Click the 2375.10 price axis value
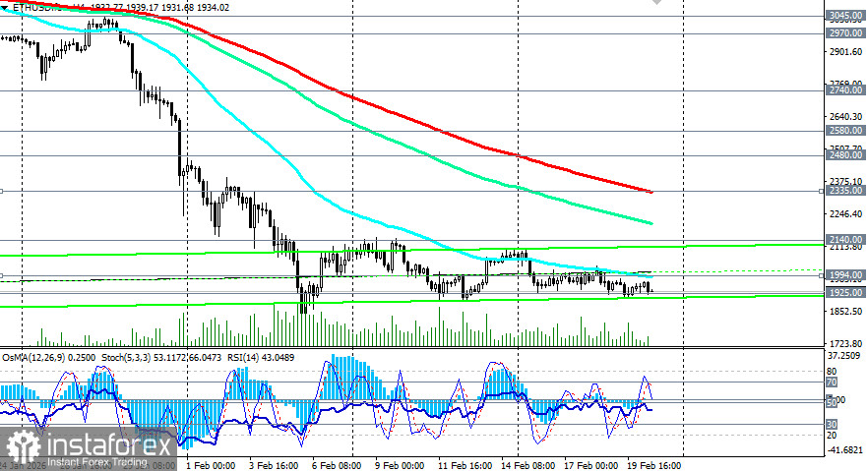This screenshot has width=868, height=471. point(846,181)
